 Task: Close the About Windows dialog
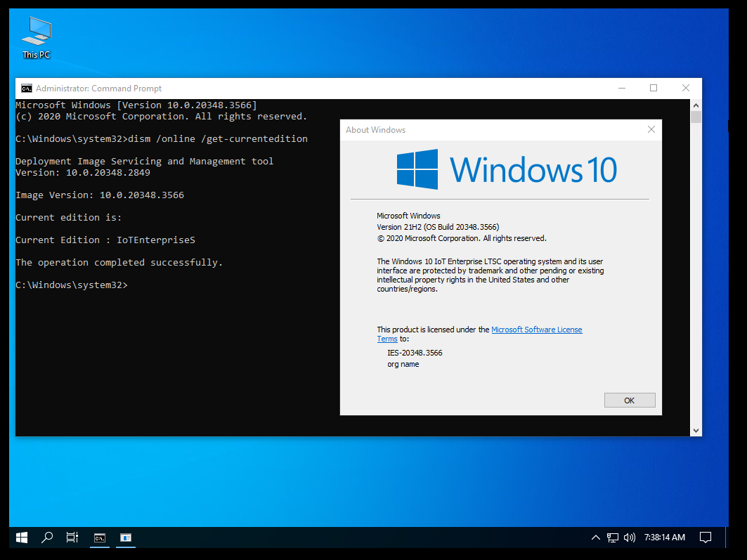click(x=651, y=129)
